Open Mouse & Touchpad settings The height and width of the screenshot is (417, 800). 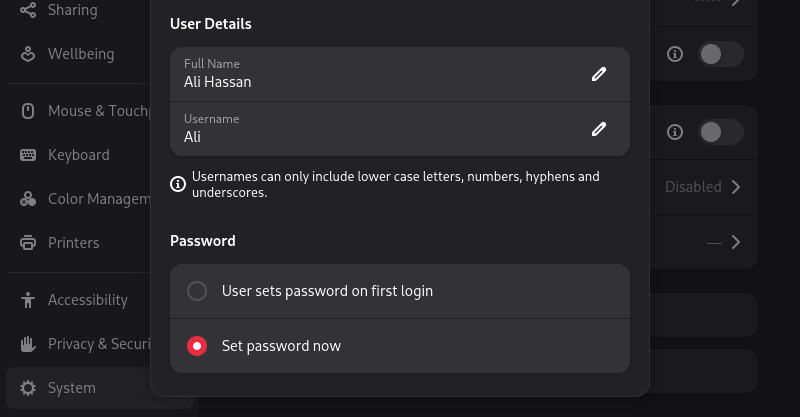click(x=95, y=111)
